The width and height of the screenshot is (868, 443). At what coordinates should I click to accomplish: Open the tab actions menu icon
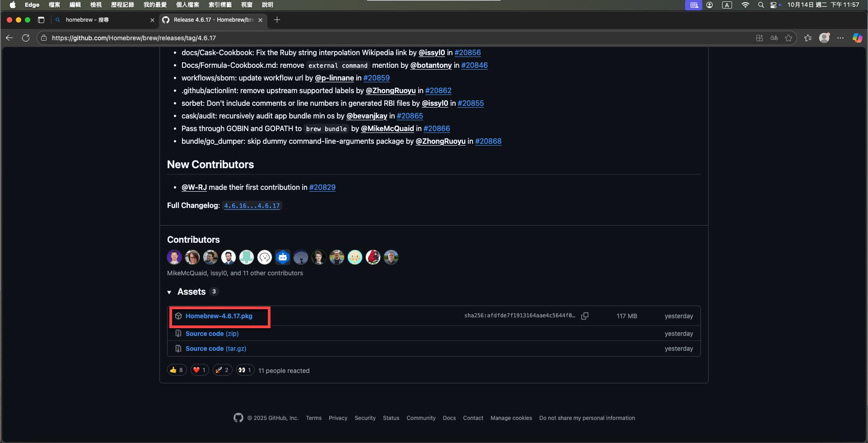click(41, 20)
